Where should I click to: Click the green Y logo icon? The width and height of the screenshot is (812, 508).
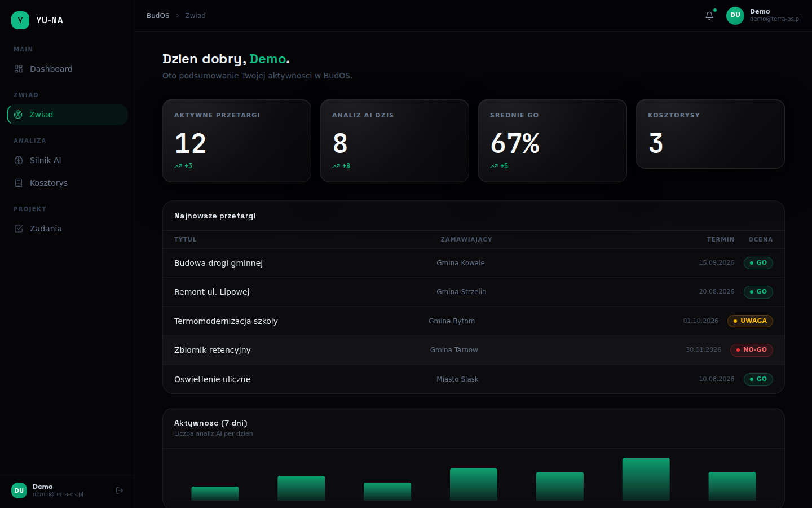[x=20, y=20]
